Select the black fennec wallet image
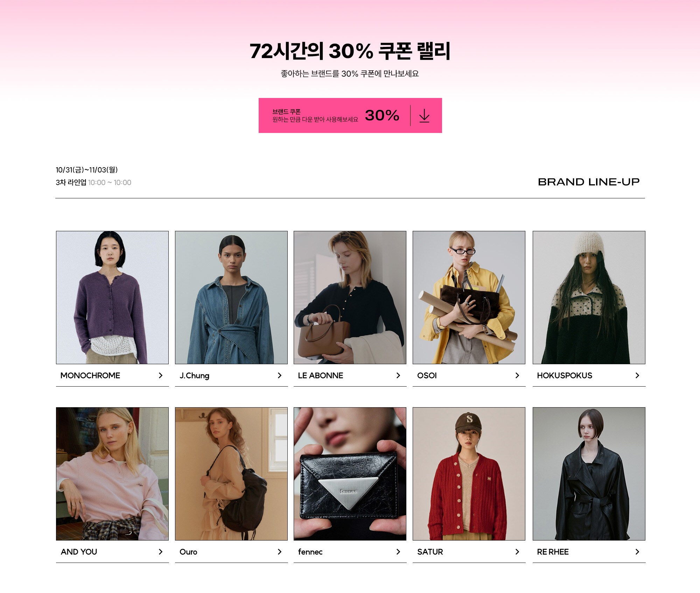The height and width of the screenshot is (593, 700). [350, 474]
